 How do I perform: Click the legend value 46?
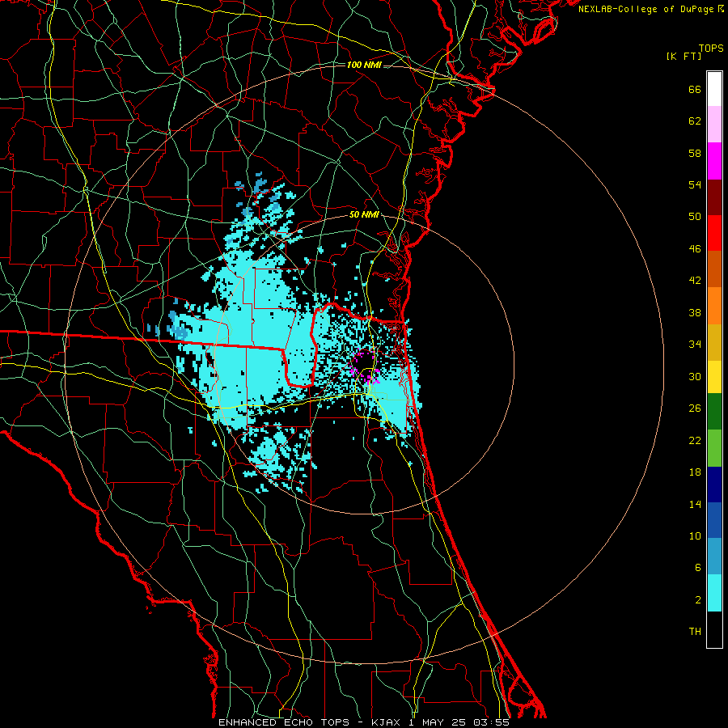695,249
